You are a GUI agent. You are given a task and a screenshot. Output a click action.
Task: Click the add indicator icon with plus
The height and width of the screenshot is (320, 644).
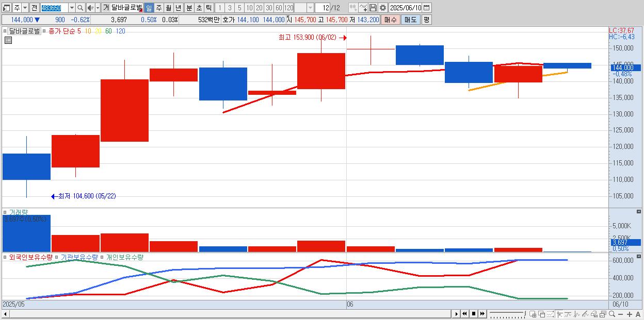point(353,8)
